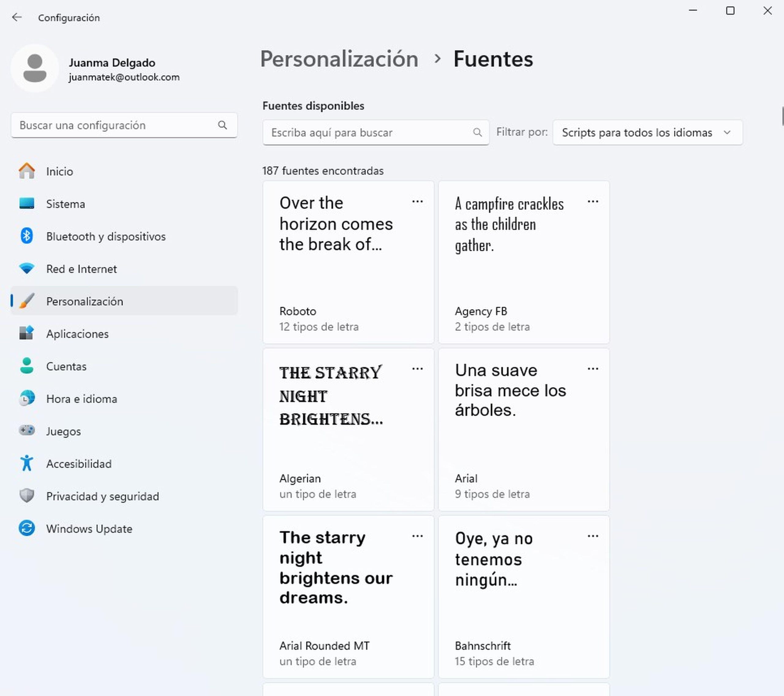Focus the Buscar una configuración search field

pyautogui.click(x=124, y=125)
